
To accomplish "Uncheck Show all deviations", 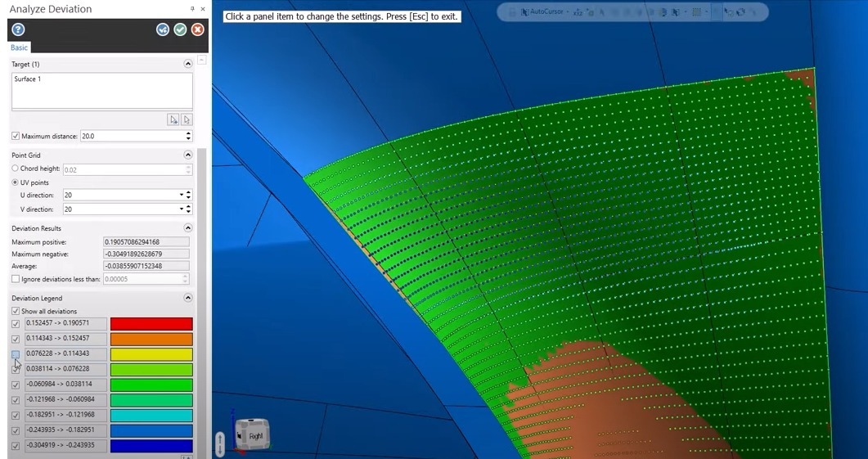I will (x=16, y=311).
